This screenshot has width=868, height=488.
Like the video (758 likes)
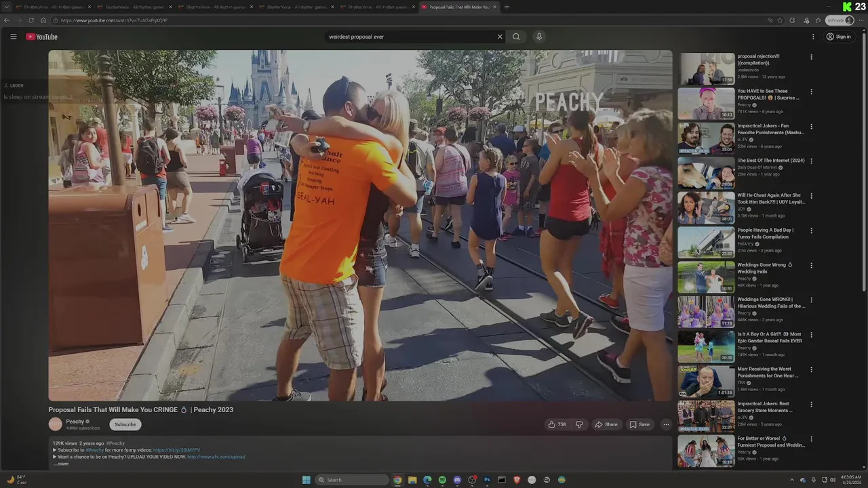tap(557, 424)
